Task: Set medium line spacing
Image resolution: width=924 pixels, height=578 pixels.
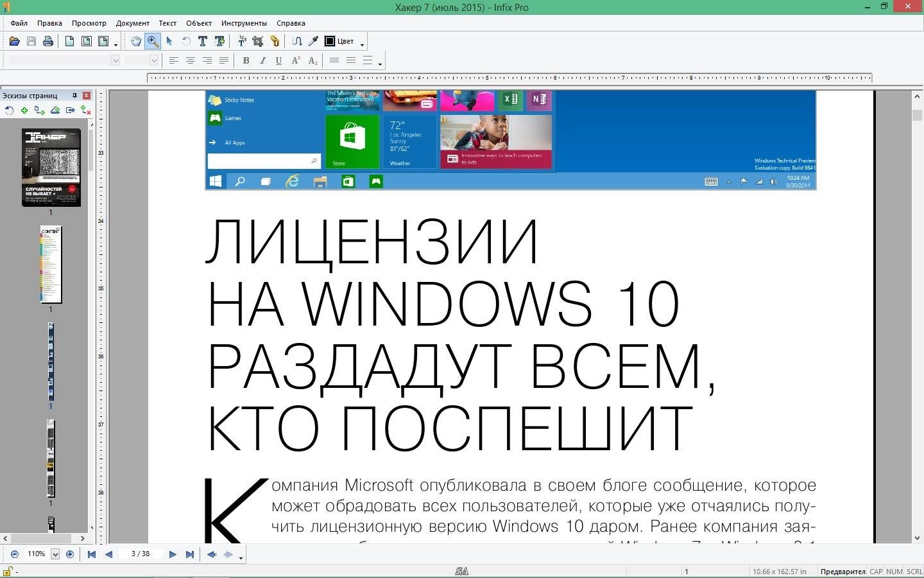Action: pos(351,60)
